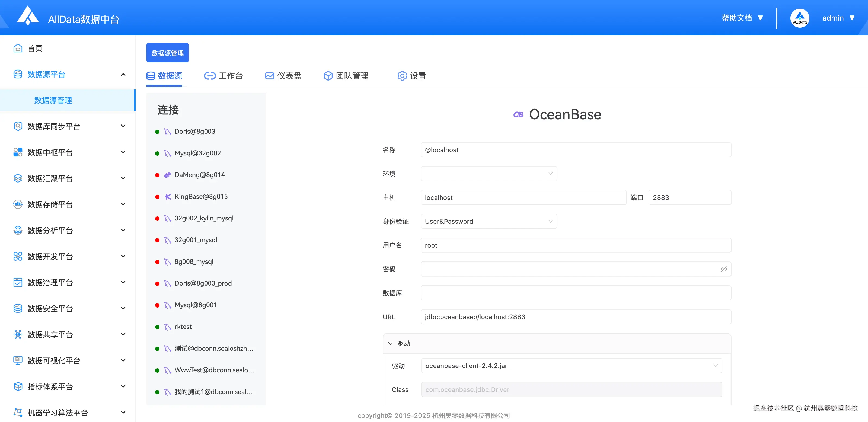Toggle password visibility eye icon

coord(723,269)
